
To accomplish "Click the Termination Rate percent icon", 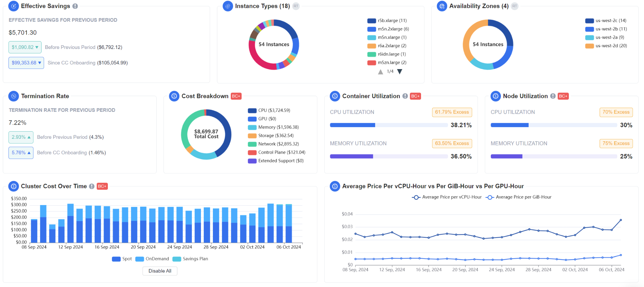I will (14, 96).
